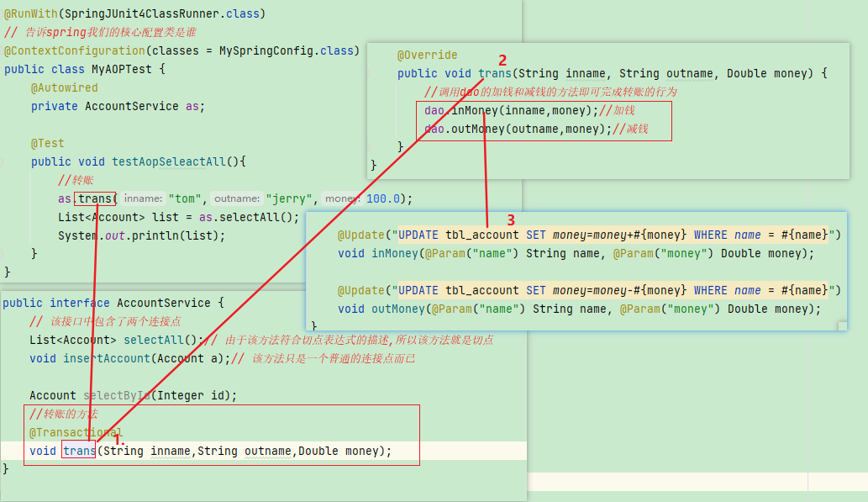Click 'Double money' in the interface trans signature
This screenshot has height=502, width=868.
point(339,451)
